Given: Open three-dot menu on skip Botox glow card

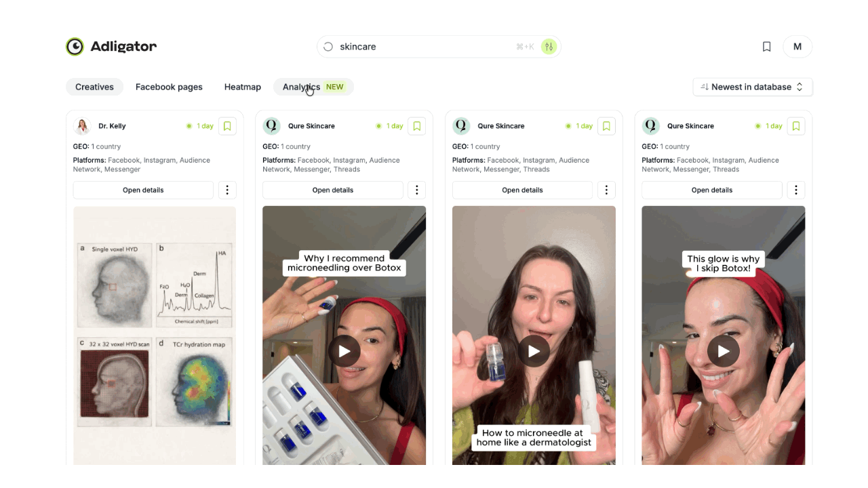Looking at the screenshot, I should pyautogui.click(x=796, y=190).
